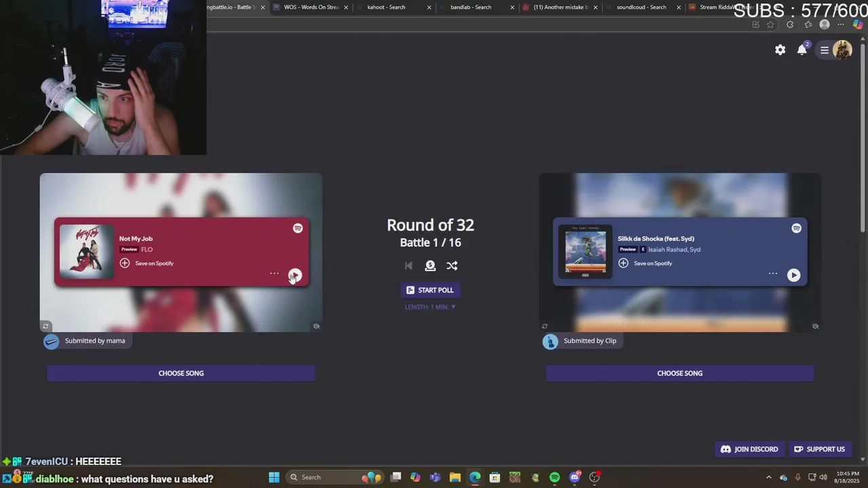Open Not My Job song title link
This screenshot has height=488, width=868.
(136, 239)
